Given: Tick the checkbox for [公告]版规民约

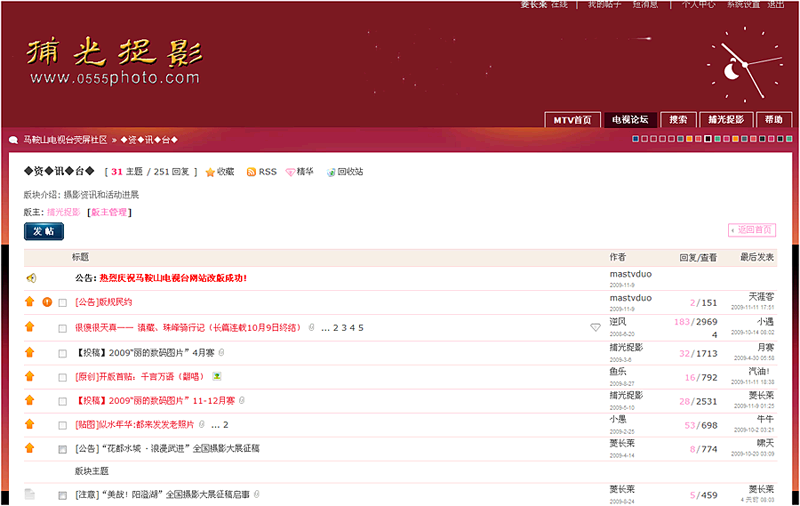Looking at the screenshot, I should pyautogui.click(x=62, y=302).
